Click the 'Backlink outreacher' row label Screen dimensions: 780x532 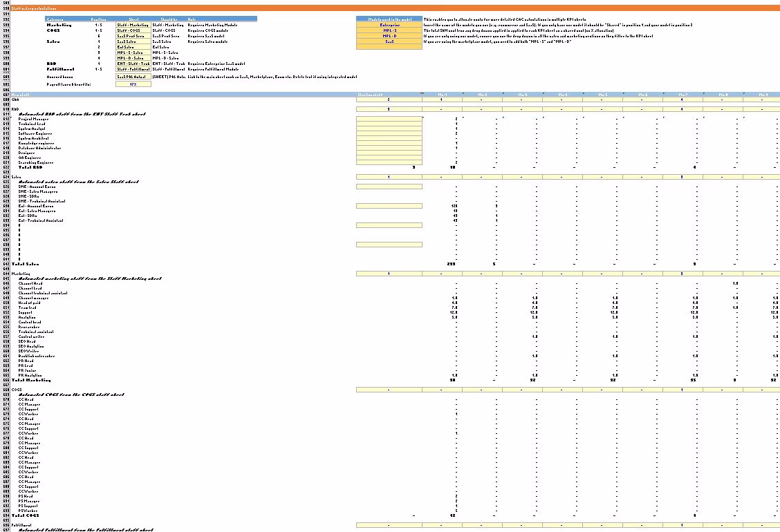37,356
